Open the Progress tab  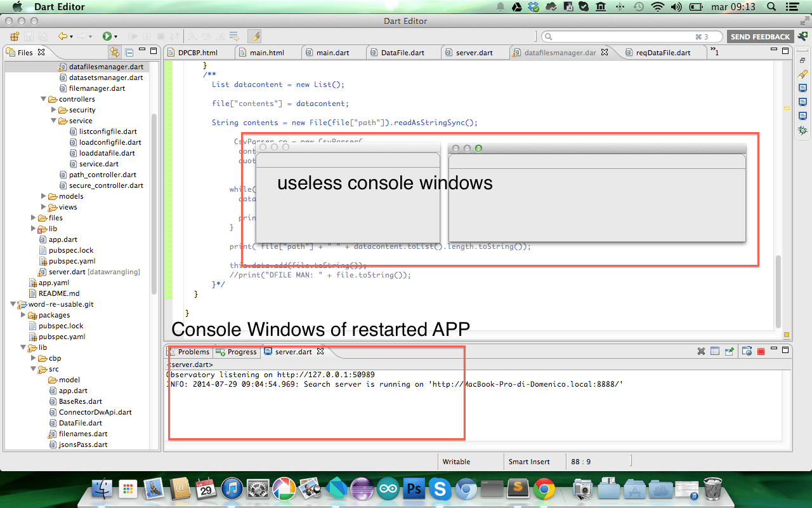click(x=237, y=352)
